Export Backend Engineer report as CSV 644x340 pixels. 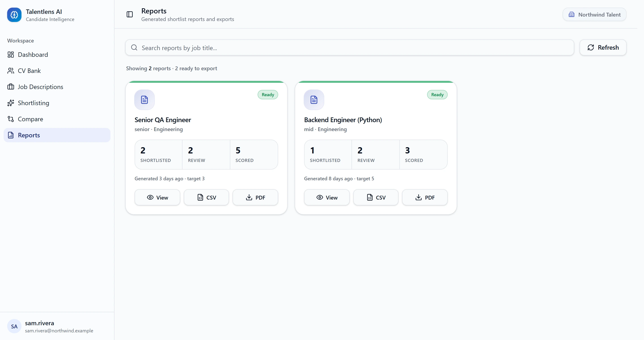point(376,198)
